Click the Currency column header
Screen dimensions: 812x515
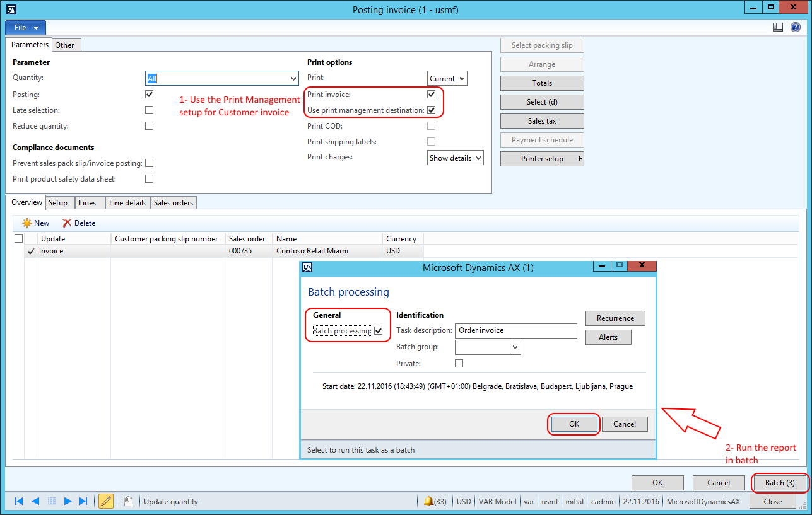(x=403, y=239)
